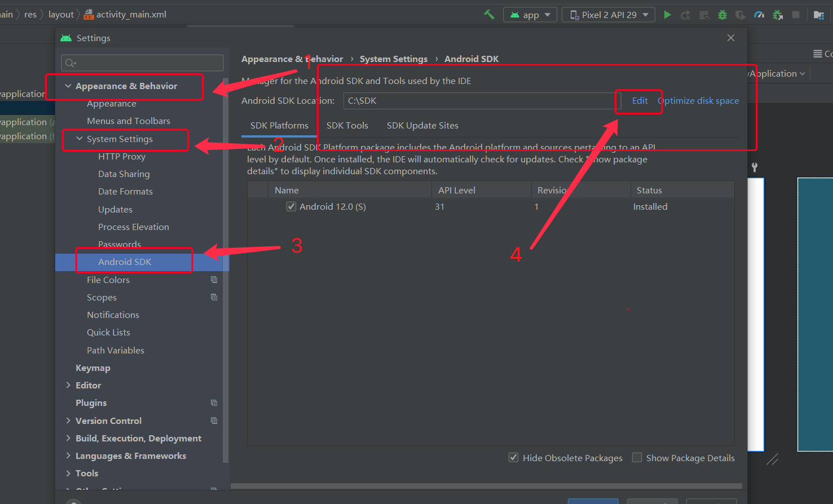Open the Pixel 2 API 29 device dropdown
Viewport: 833px width, 504px height.
609,15
